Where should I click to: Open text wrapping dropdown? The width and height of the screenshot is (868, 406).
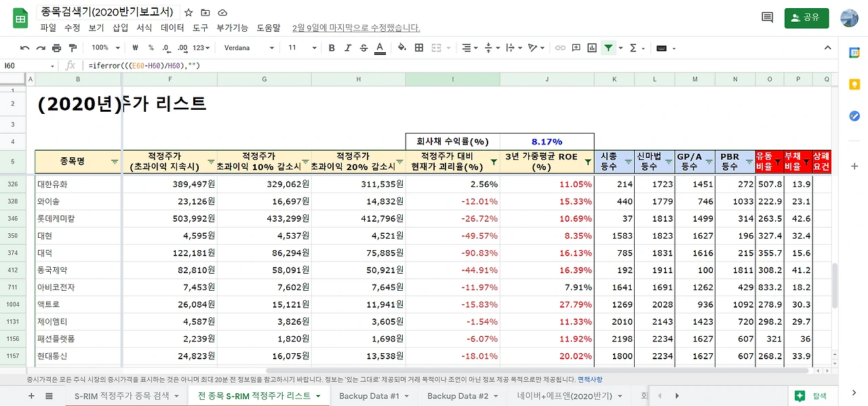[513, 48]
